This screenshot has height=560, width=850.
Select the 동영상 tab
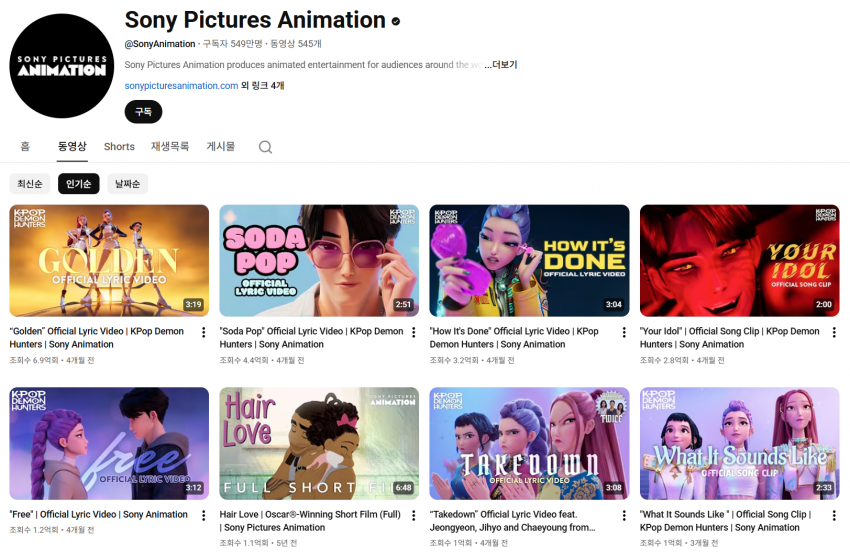coord(72,146)
